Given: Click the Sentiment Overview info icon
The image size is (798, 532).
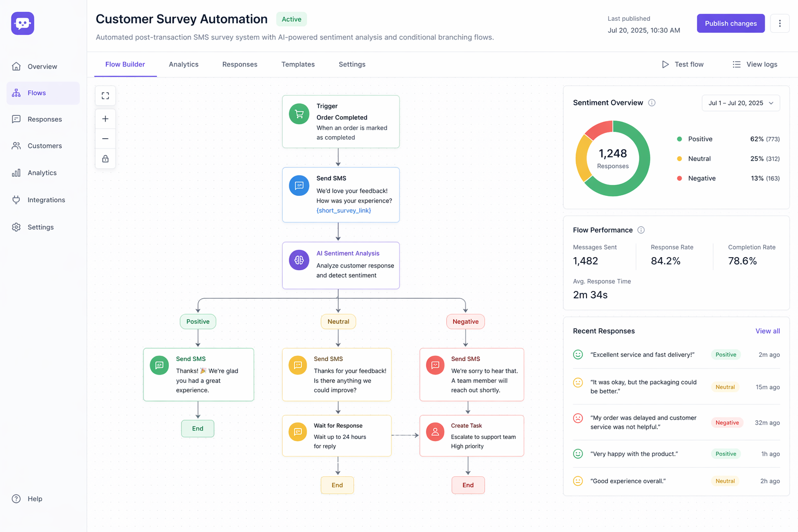Looking at the screenshot, I should pos(651,102).
